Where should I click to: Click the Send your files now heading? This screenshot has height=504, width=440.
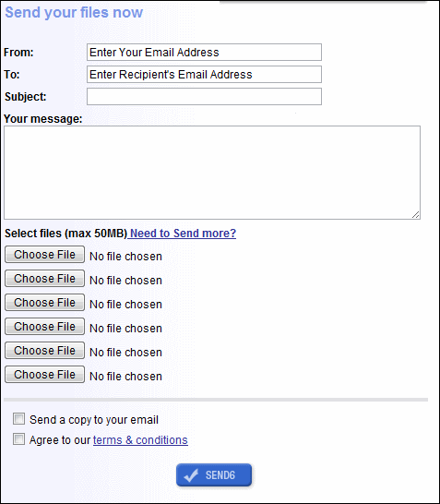(x=74, y=13)
